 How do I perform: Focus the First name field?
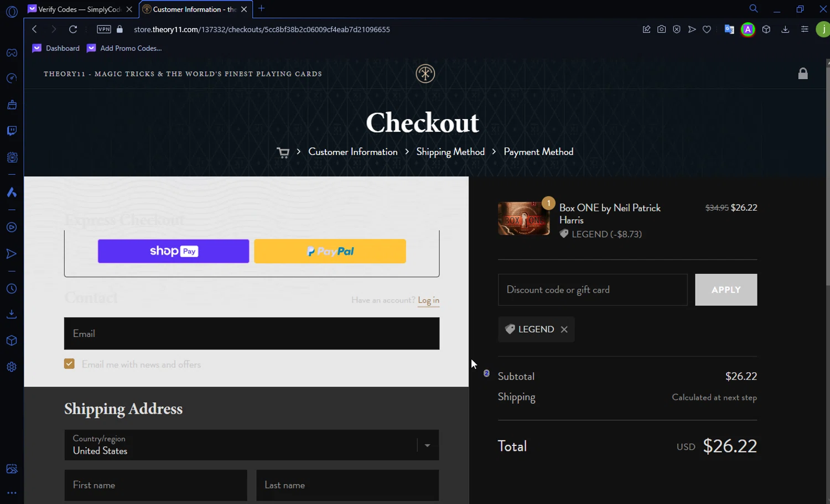155,485
